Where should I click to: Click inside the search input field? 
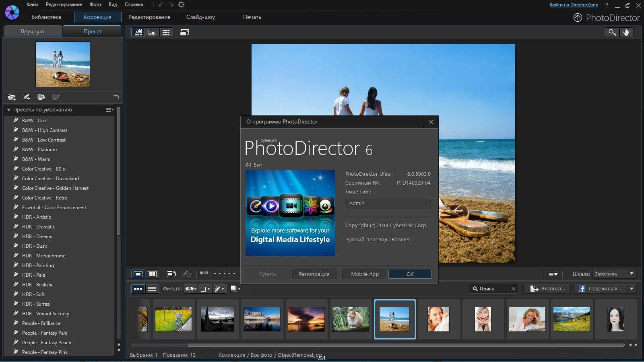point(493,289)
